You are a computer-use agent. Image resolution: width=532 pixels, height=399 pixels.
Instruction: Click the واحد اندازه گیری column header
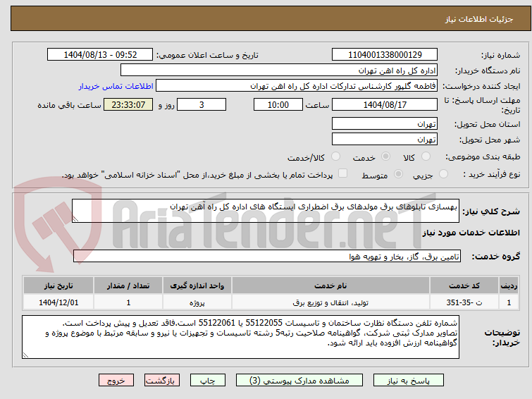click(197, 286)
